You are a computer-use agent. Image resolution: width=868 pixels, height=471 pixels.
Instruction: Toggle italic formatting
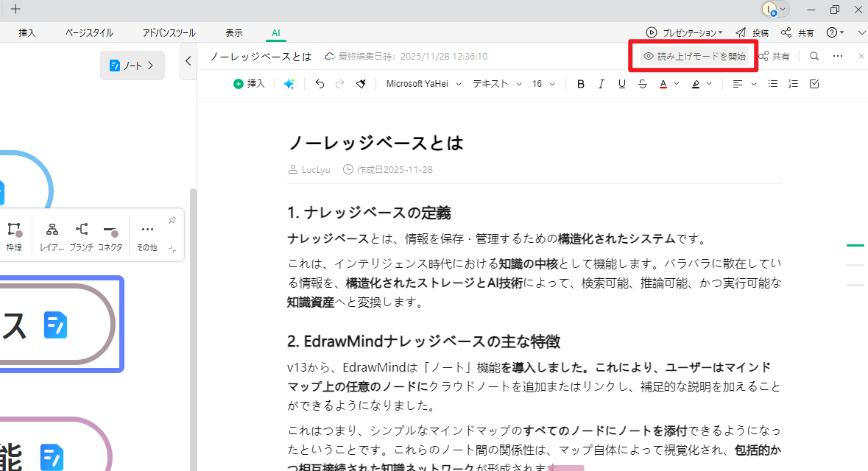tap(601, 83)
